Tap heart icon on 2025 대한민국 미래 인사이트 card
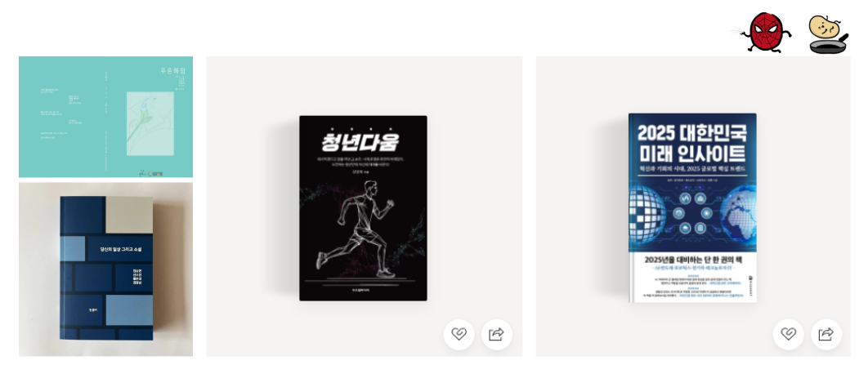 788,334
